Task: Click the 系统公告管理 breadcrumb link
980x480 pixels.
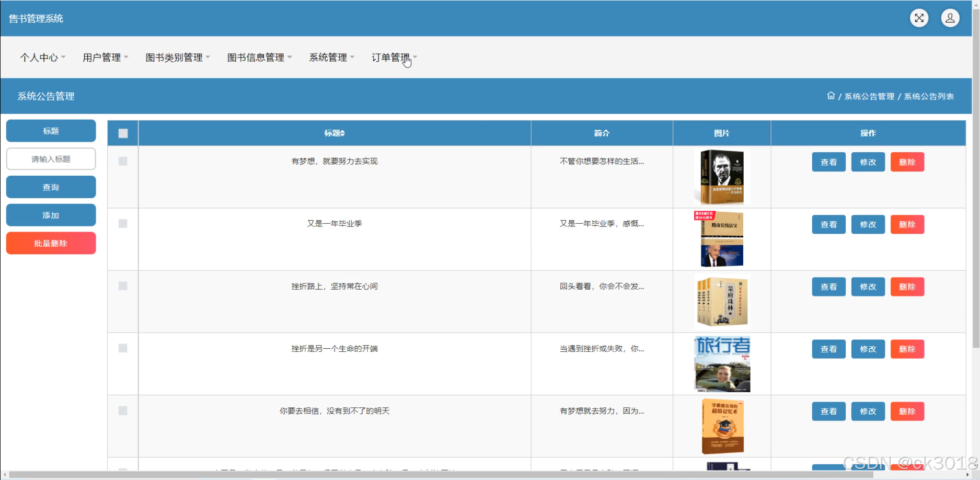Action: tap(869, 96)
